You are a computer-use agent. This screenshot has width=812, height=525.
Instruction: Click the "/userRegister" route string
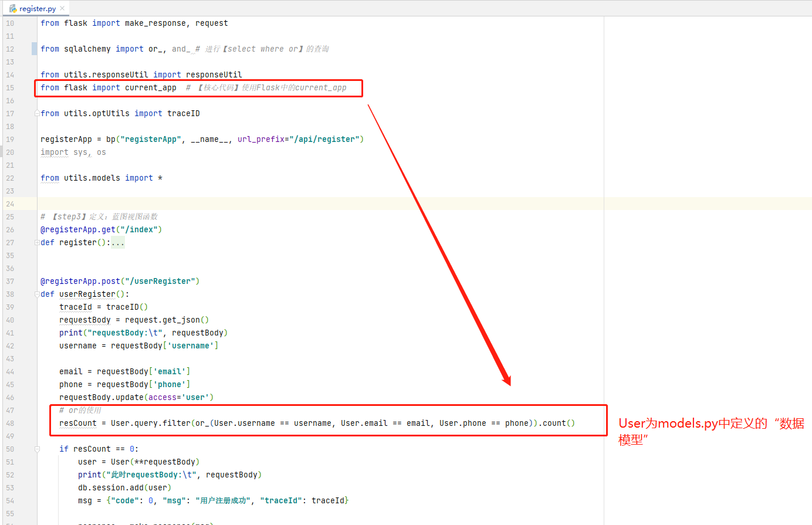pyautogui.click(x=160, y=281)
